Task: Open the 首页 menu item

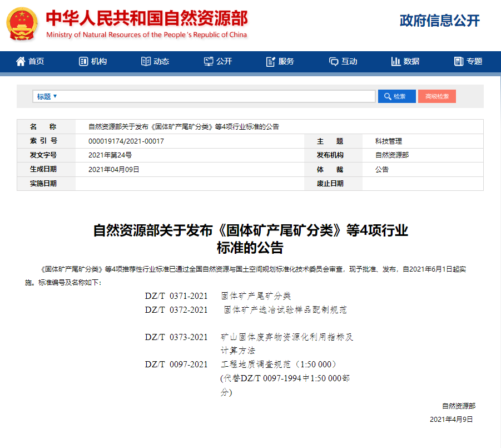Action: click(37, 61)
